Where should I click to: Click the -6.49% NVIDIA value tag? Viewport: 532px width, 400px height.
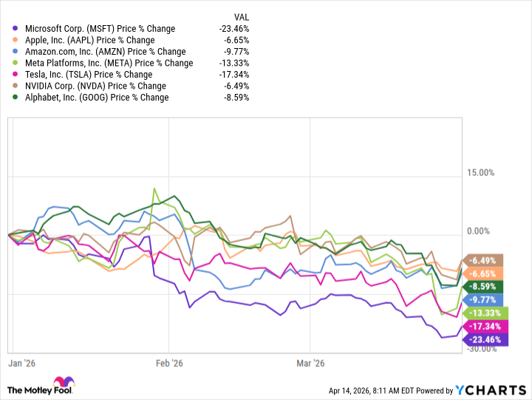[x=484, y=260]
